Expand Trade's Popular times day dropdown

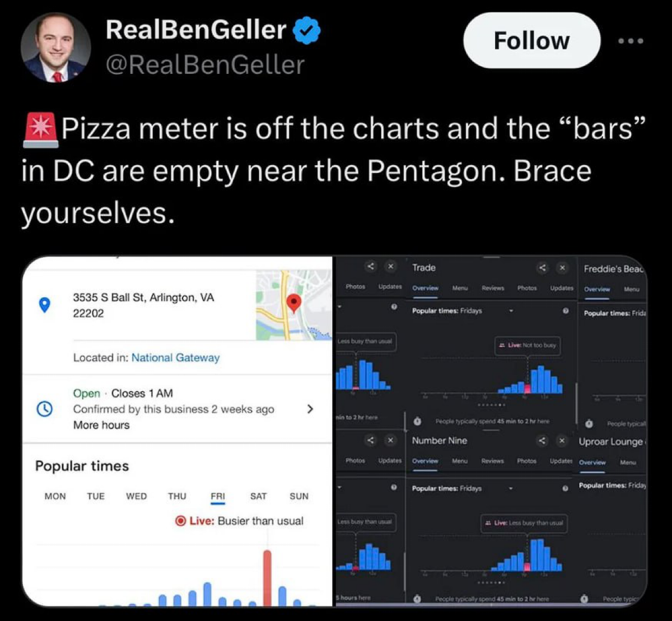coord(511,311)
